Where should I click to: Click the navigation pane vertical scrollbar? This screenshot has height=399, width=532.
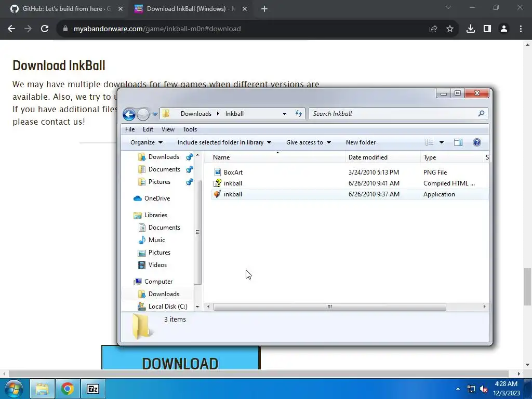click(197, 232)
